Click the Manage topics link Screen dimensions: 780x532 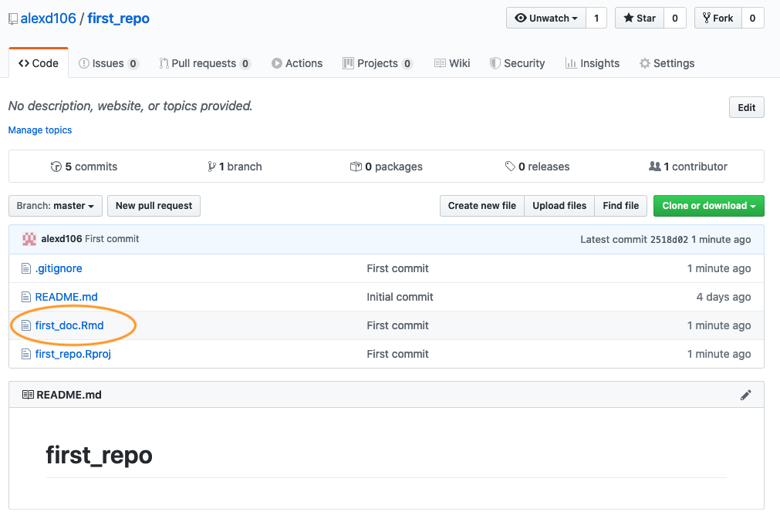coord(40,130)
